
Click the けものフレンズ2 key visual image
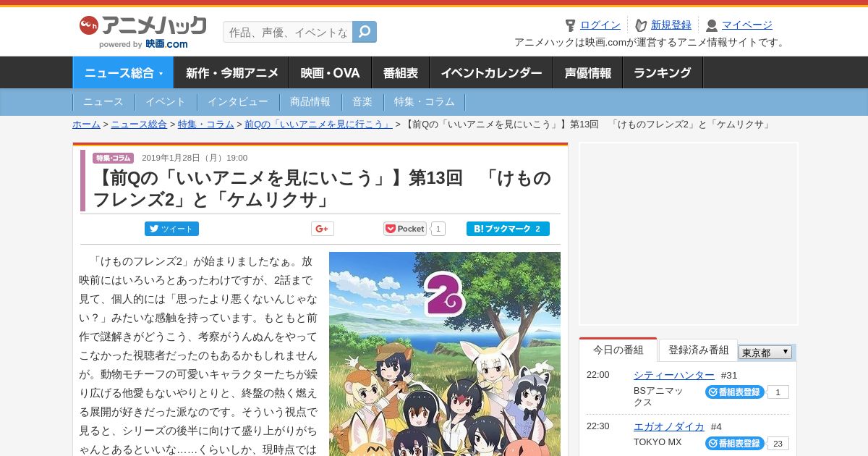(x=445, y=354)
